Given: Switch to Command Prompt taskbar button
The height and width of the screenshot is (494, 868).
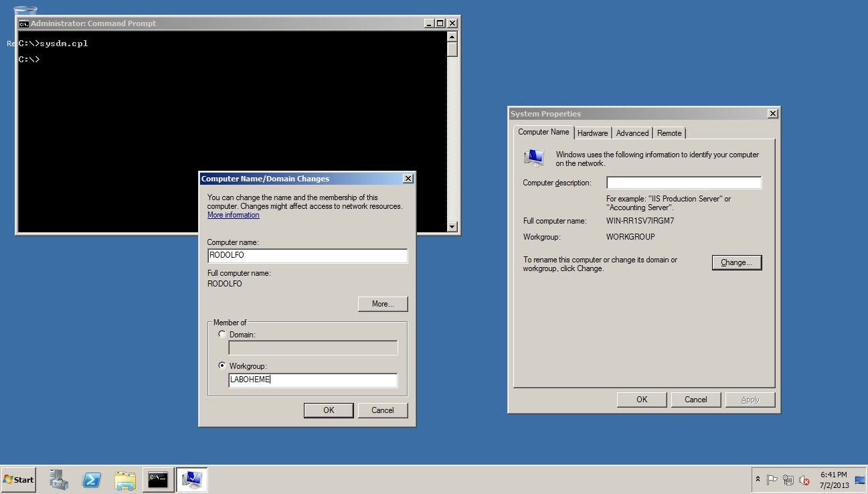Looking at the screenshot, I should 158,479.
